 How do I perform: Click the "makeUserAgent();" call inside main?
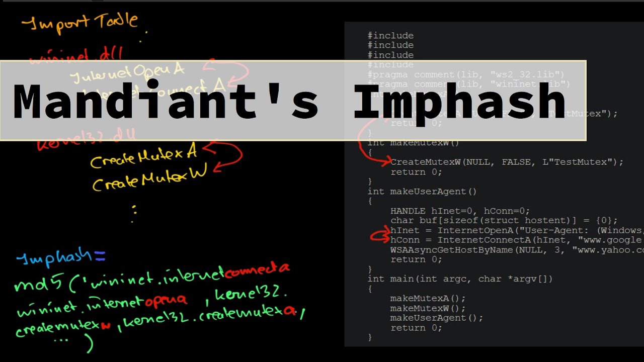tap(436, 318)
